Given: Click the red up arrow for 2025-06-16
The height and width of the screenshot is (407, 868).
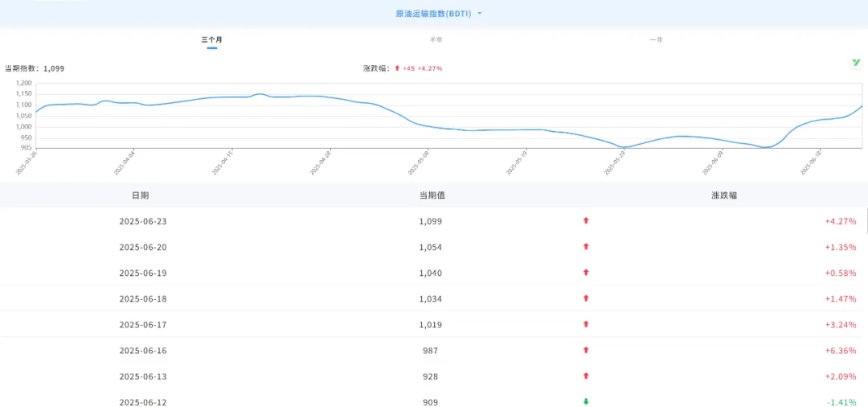Looking at the screenshot, I should pyautogui.click(x=586, y=350).
